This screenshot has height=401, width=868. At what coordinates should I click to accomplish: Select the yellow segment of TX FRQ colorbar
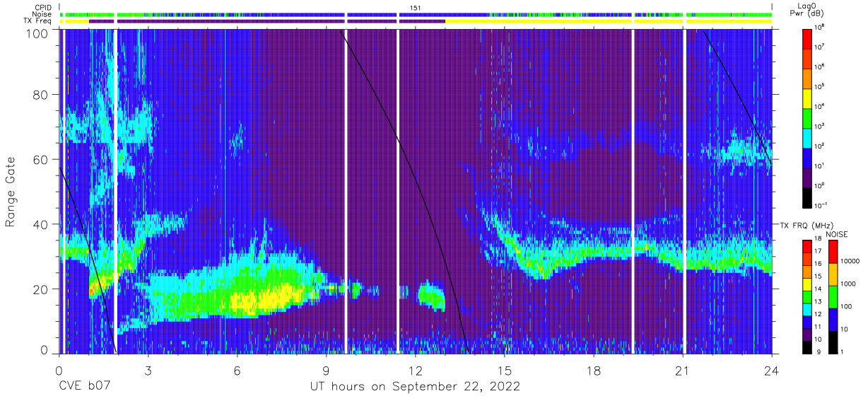coord(807,283)
